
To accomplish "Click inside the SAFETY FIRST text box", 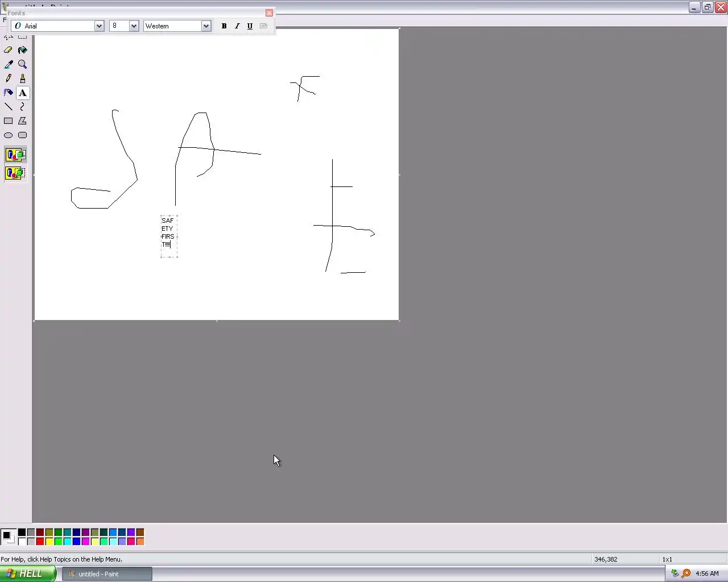I will pos(169,236).
